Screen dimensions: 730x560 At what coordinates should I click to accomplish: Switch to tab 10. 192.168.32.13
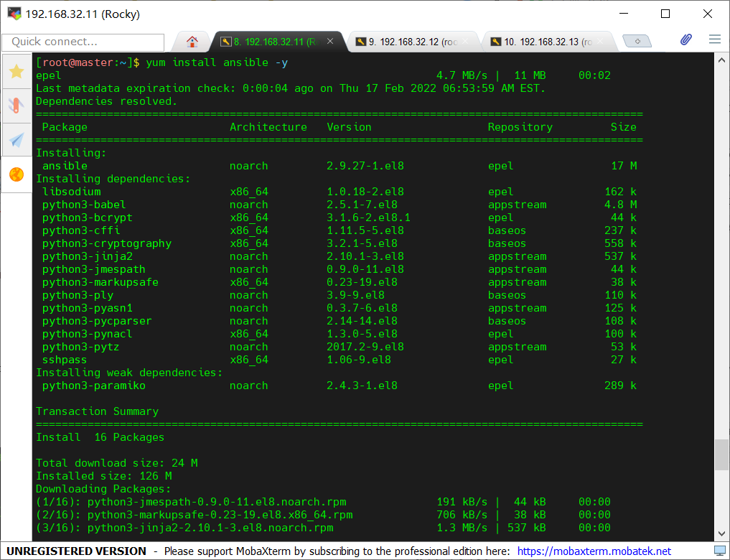point(548,42)
